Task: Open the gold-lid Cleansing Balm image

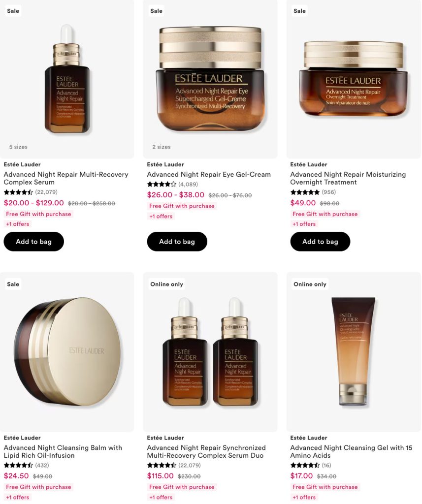Action: [x=67, y=351]
